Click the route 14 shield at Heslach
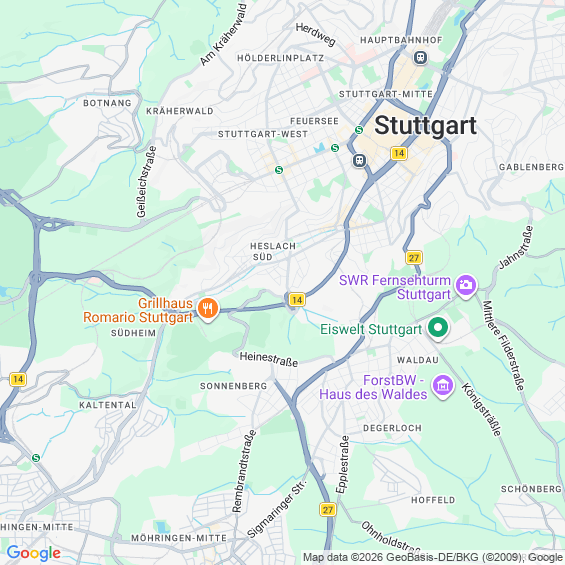This screenshot has width=565, height=565. point(297,300)
